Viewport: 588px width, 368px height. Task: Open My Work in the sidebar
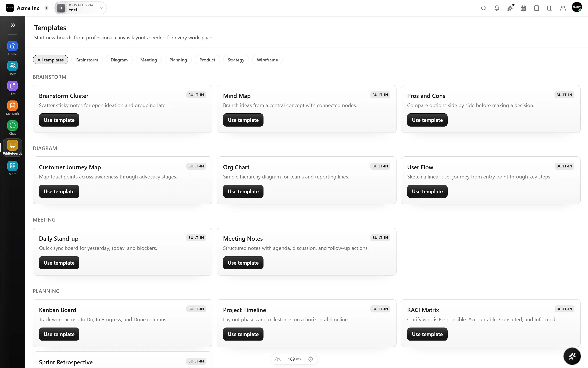(12, 108)
